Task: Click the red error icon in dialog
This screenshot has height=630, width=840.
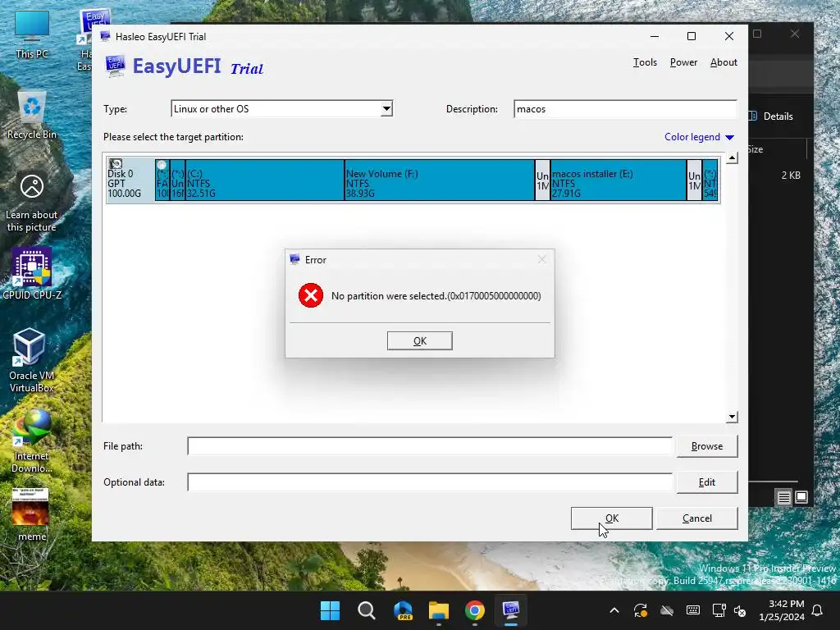Action: tap(311, 295)
